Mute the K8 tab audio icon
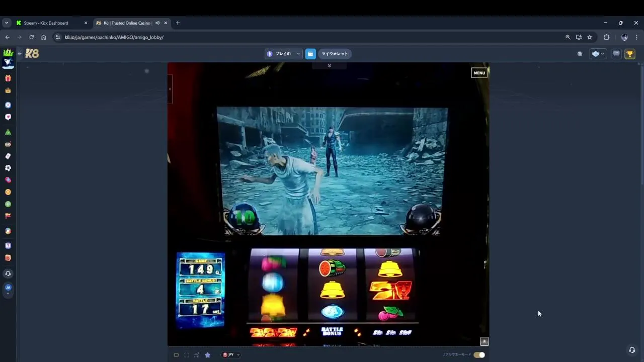644x362 pixels. pyautogui.click(x=157, y=23)
